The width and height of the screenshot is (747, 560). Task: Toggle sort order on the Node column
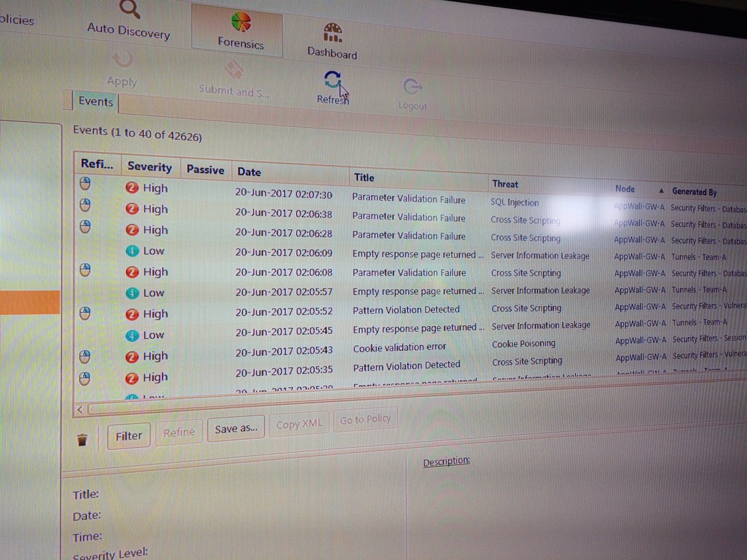click(624, 190)
